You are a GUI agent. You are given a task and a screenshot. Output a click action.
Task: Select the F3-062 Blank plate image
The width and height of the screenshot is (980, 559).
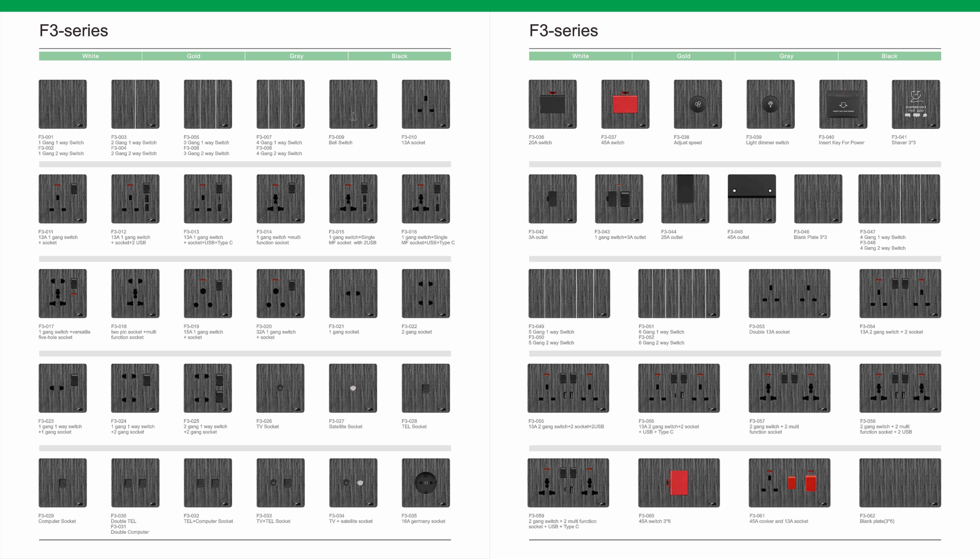900,483
